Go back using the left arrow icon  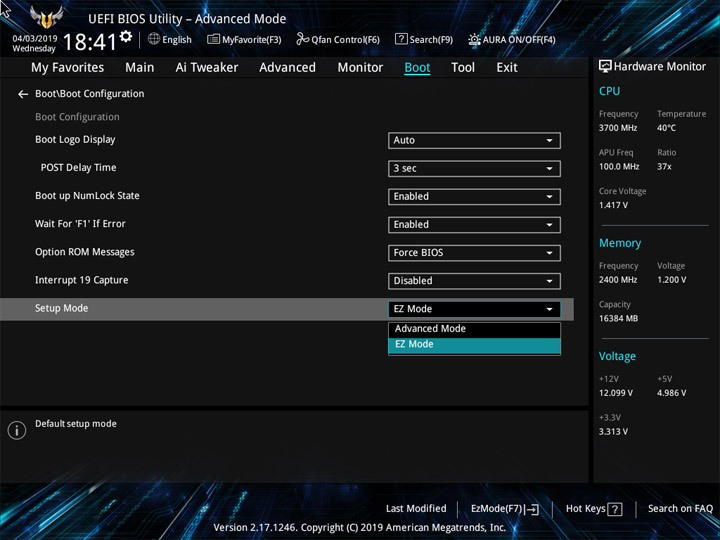pyautogui.click(x=23, y=94)
